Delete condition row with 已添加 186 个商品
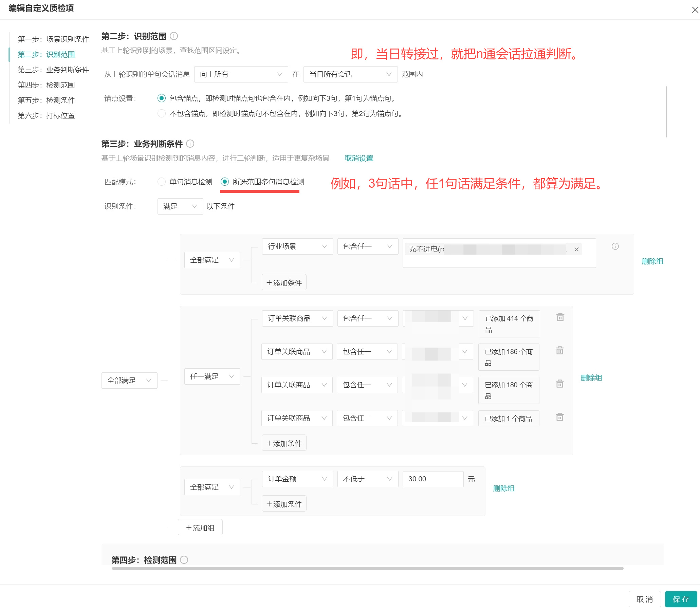 click(x=560, y=351)
